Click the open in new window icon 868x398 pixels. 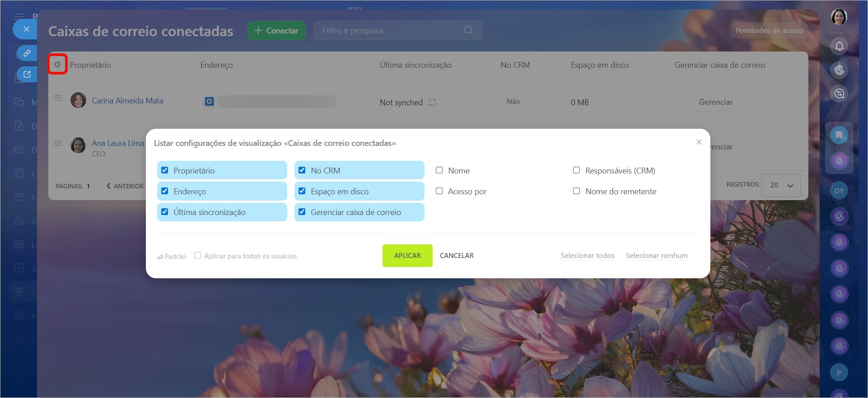[27, 75]
